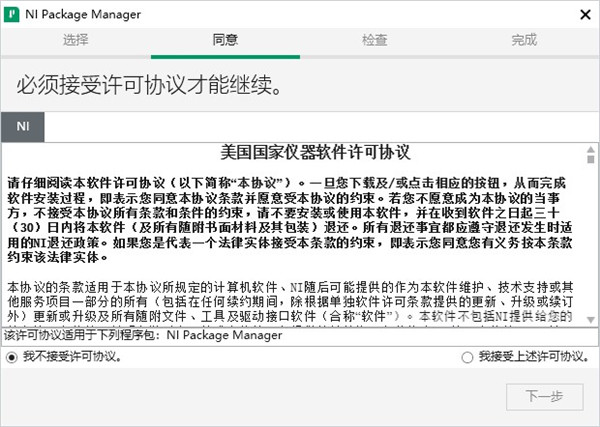Click the window title NI Package Manager

click(x=83, y=15)
